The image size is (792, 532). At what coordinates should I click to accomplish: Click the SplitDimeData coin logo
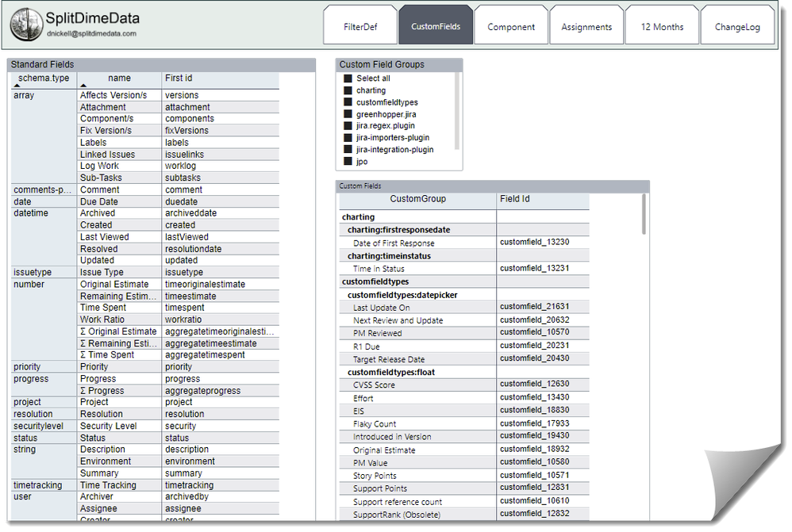(27, 25)
